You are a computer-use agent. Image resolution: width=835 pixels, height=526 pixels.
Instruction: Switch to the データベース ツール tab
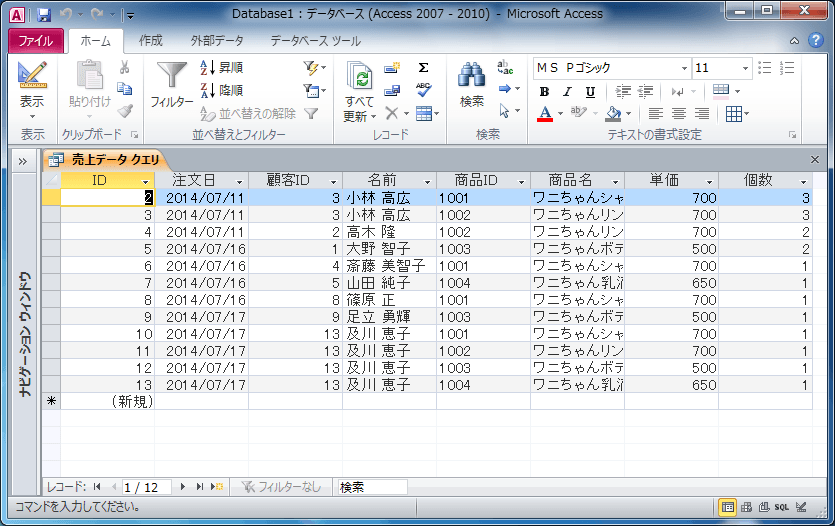click(x=315, y=40)
